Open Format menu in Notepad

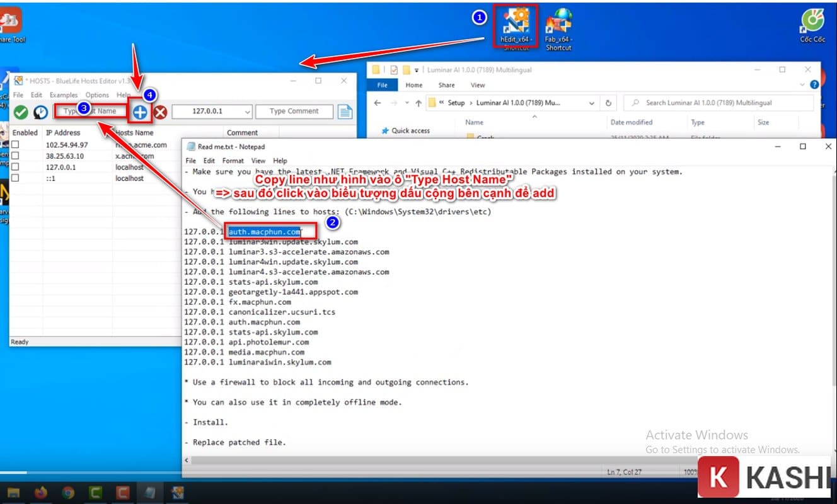point(233,161)
